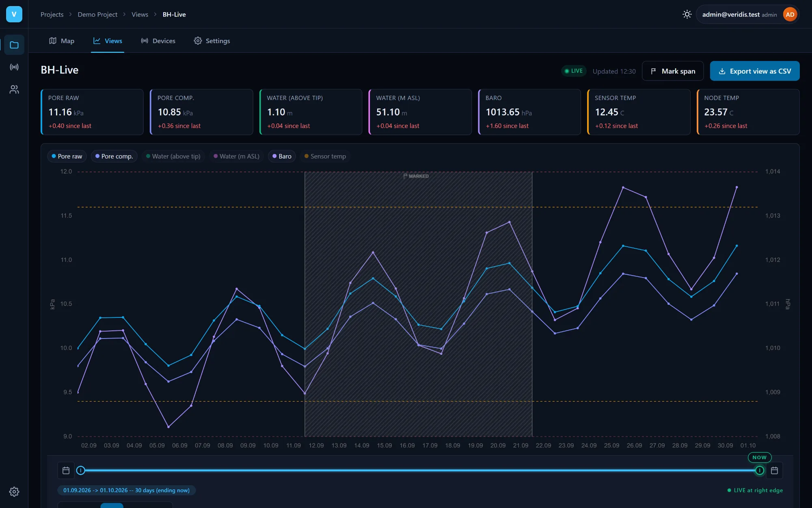Switch to the Map tab
The width and height of the screenshot is (812, 508).
point(62,41)
